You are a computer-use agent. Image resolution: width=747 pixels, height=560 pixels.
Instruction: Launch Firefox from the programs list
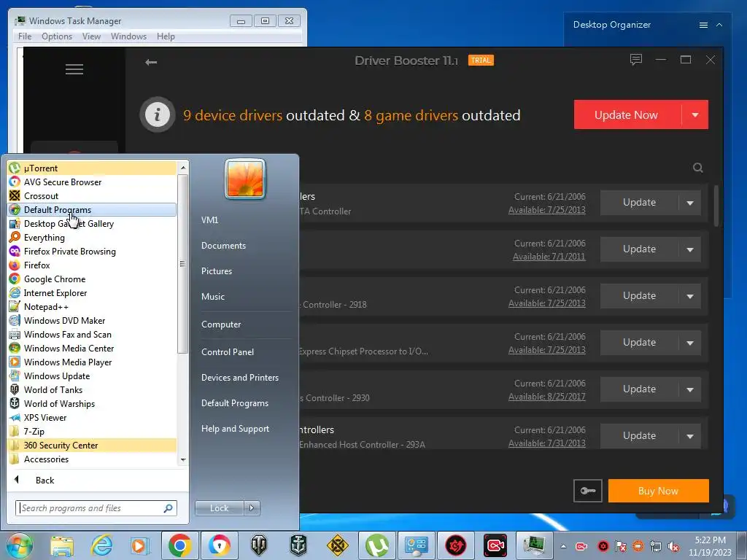tap(92, 265)
